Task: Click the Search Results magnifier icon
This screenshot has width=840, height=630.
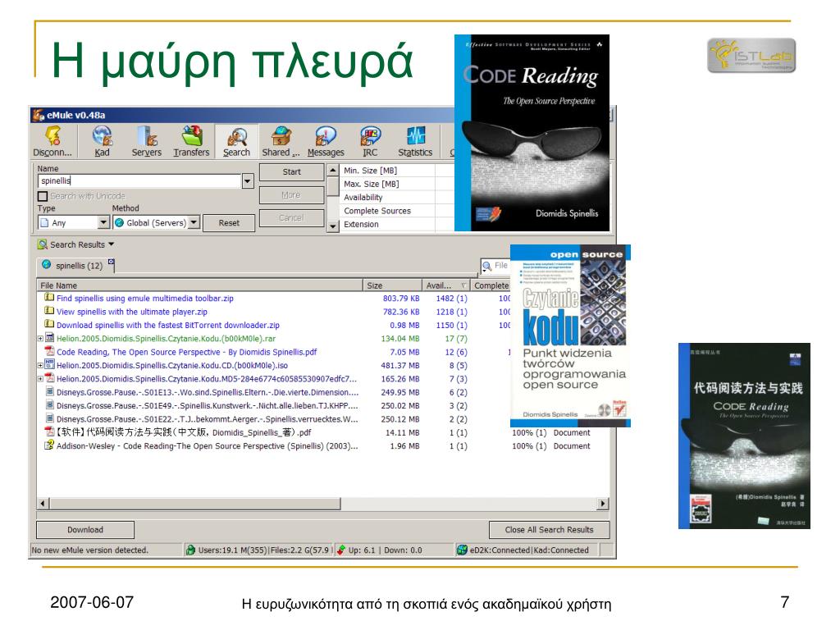Action: (x=43, y=244)
